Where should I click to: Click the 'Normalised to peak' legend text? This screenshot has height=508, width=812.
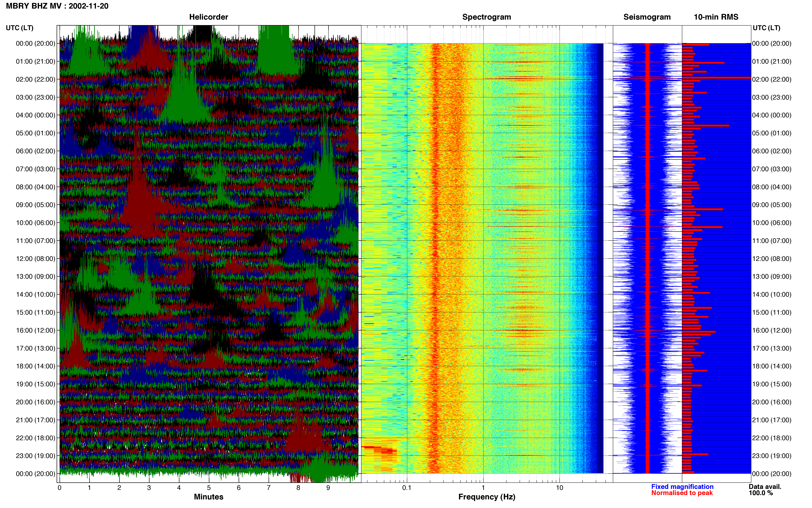pos(682,493)
